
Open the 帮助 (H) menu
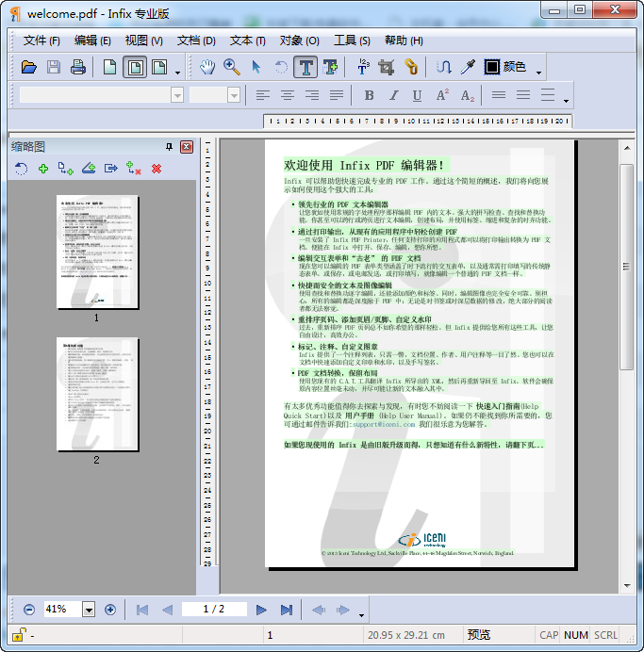[404, 41]
